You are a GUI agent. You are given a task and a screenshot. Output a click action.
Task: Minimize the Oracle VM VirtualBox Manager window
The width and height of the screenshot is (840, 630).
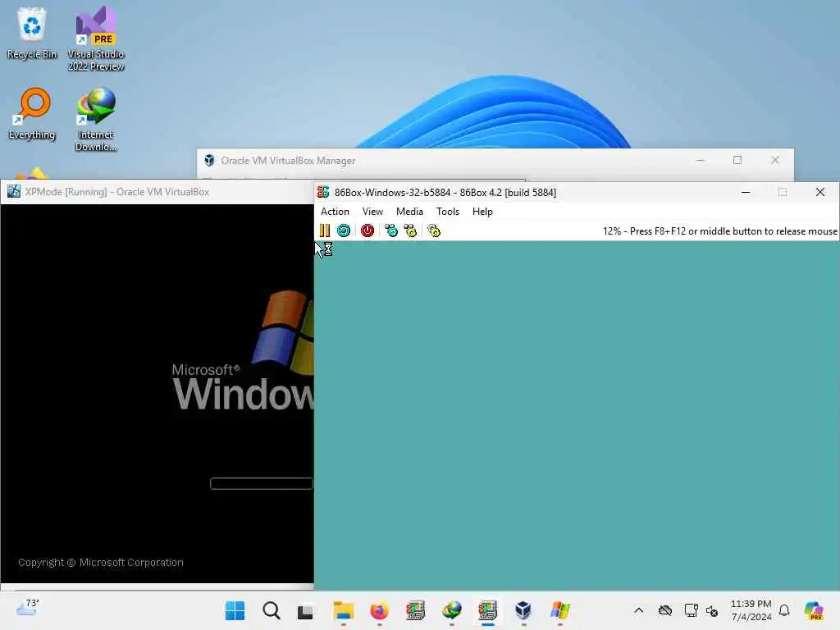click(x=701, y=160)
